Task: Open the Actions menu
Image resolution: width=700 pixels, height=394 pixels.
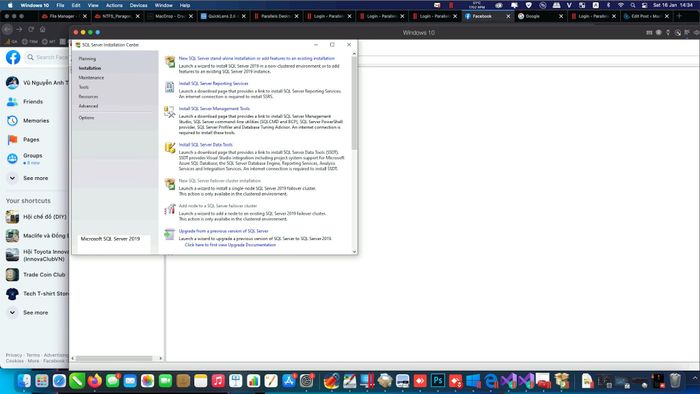Action: point(114,5)
